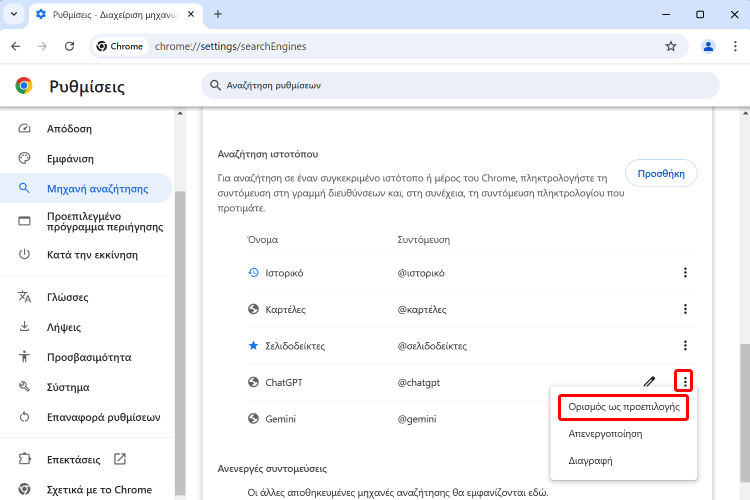Open the three-dot menu for Καρτέλες
The image size is (750, 500).
point(685,309)
